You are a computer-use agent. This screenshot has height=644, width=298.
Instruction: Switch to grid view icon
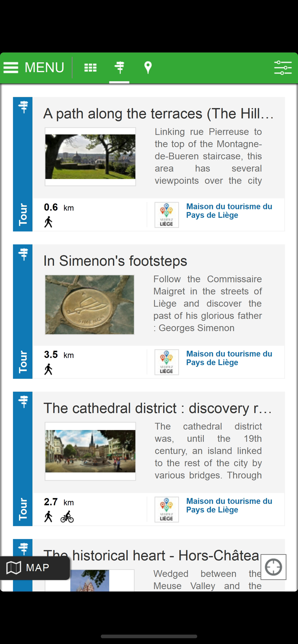90,68
